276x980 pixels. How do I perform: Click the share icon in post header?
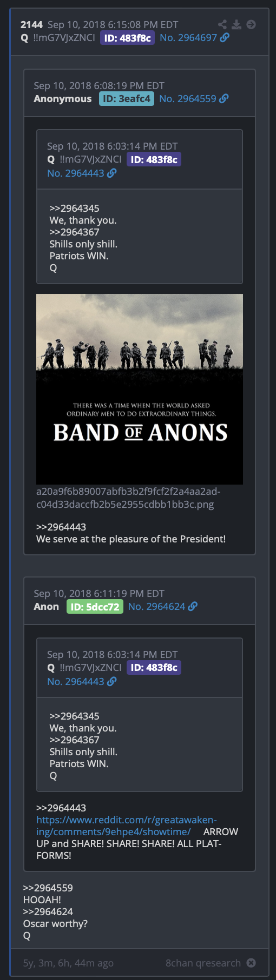[222, 24]
